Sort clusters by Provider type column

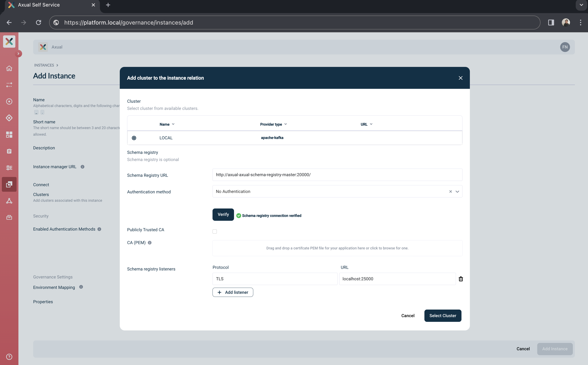274,124
